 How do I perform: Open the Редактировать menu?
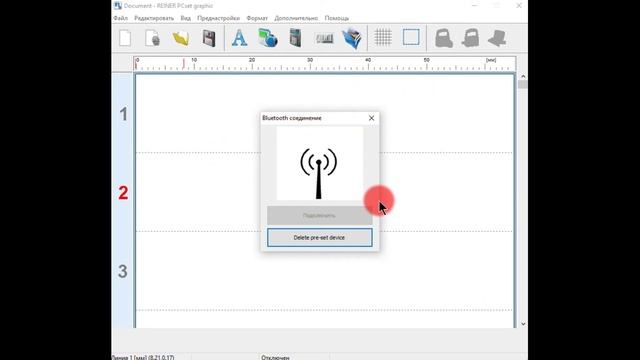154,18
